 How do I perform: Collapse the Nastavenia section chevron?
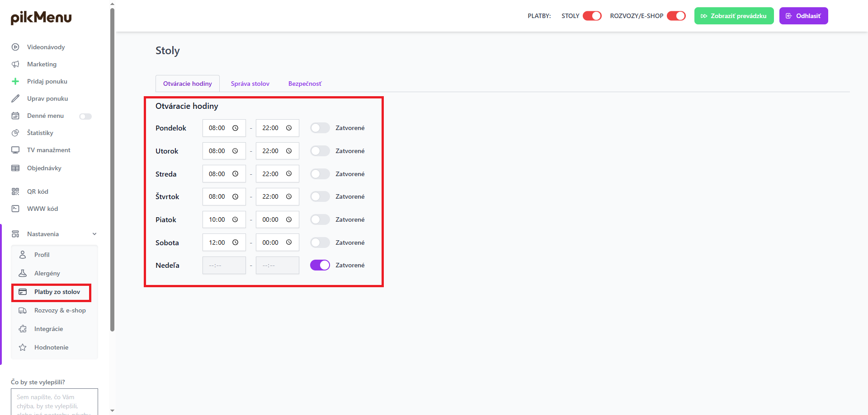(94, 234)
